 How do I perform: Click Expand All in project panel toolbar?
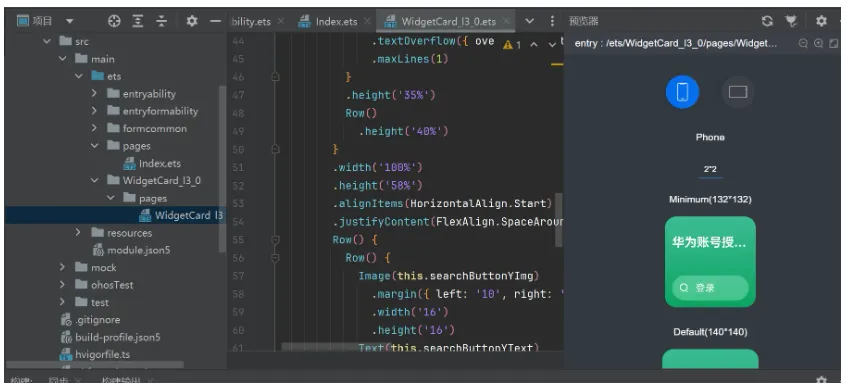pyautogui.click(x=138, y=21)
